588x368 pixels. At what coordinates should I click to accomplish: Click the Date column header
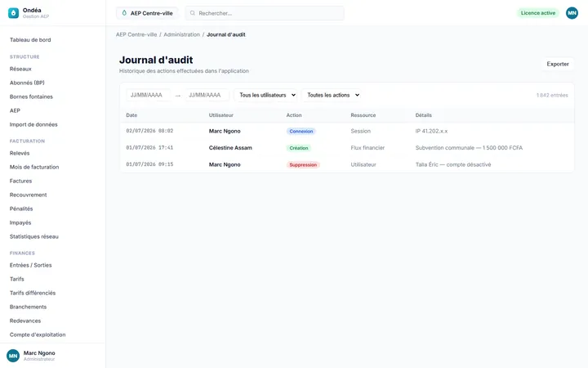(x=131, y=115)
